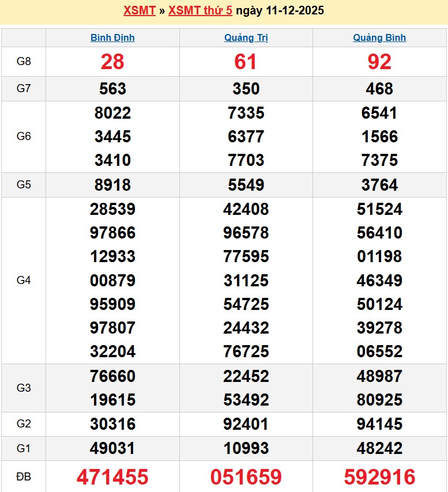This screenshot has width=448, height=492.
Task: Click the ĐB row label
Action: (x=24, y=476)
